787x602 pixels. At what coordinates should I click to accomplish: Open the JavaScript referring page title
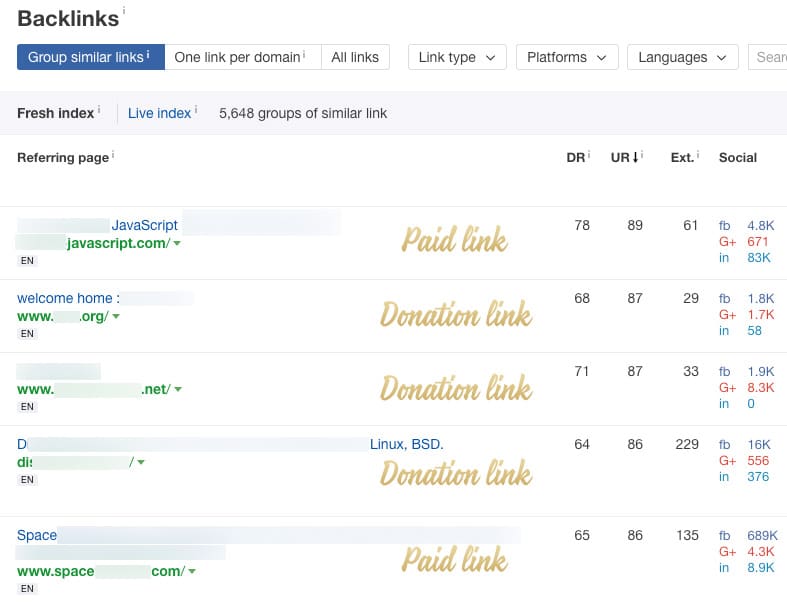click(x=145, y=225)
